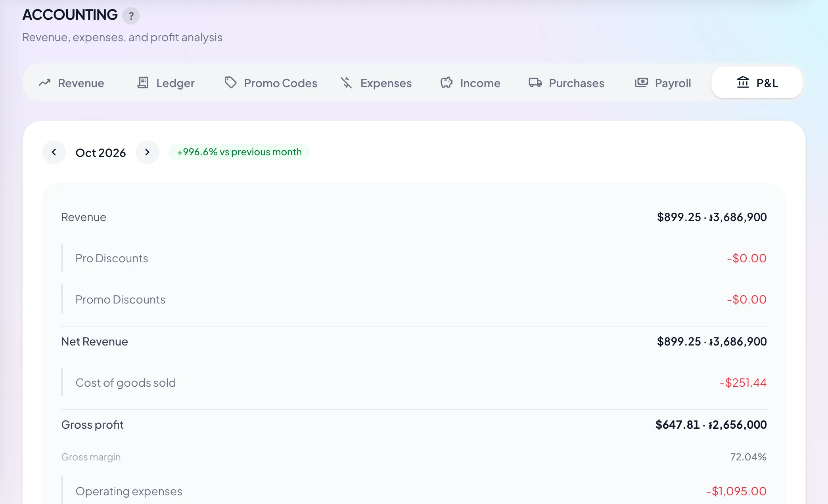The height and width of the screenshot is (504, 828).
Task: Click the Promo Discounts -$0.00 value
Action: tap(747, 300)
